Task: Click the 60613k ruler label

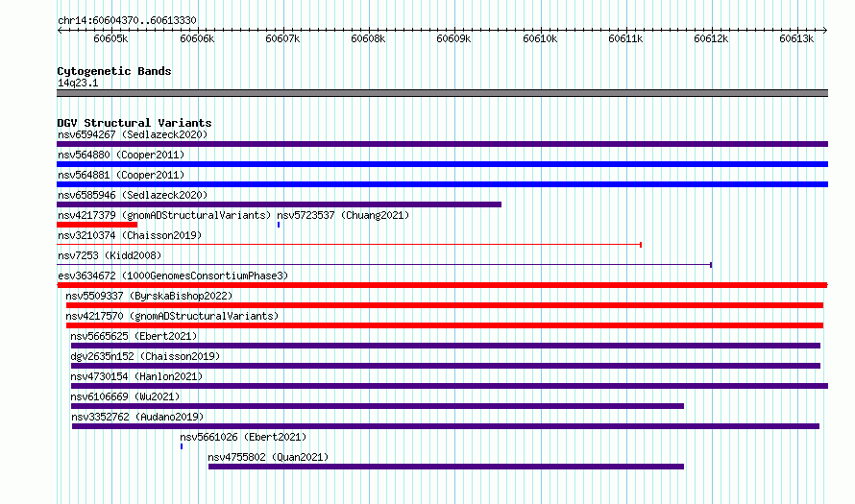Action: tap(796, 38)
